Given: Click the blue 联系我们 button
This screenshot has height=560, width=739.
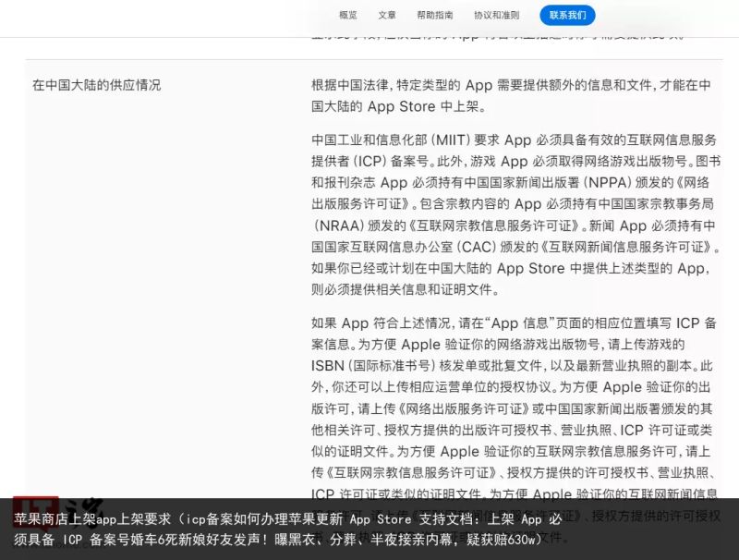Looking at the screenshot, I should point(567,15).
